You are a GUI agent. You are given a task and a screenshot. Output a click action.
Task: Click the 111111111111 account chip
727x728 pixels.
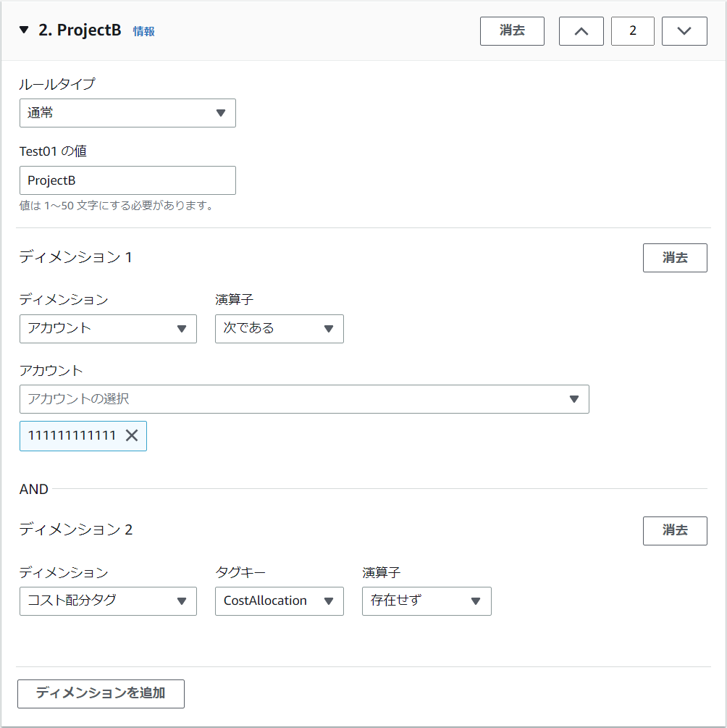(x=72, y=435)
